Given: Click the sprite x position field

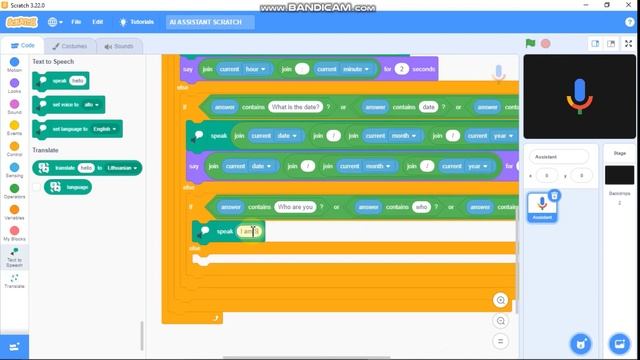Looking at the screenshot, I should (547, 176).
